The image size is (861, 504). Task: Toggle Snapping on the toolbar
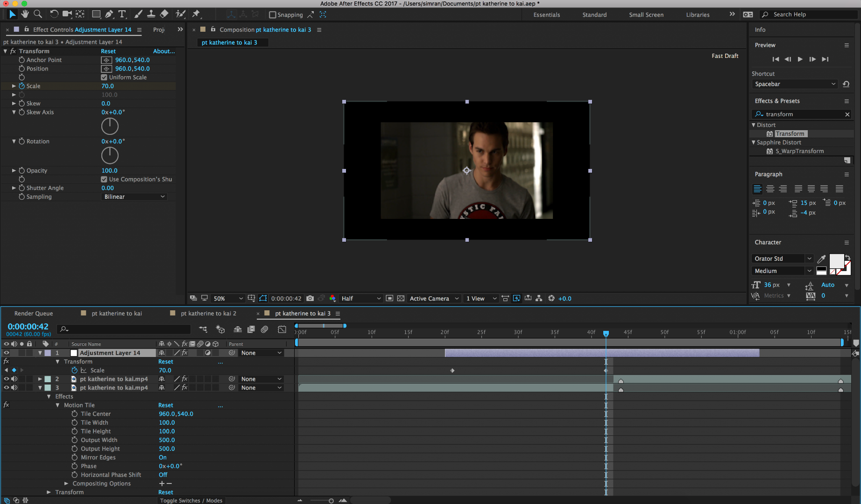(x=272, y=14)
